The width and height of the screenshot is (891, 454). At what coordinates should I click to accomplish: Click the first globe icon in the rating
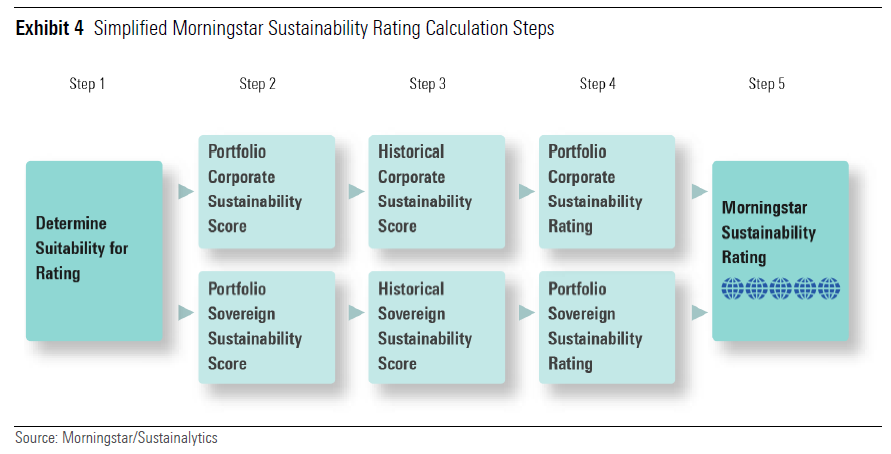click(x=732, y=289)
